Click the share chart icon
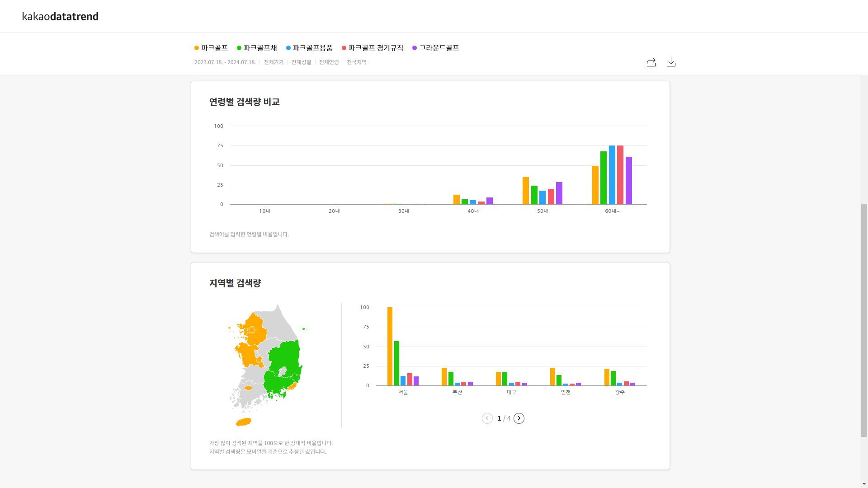The width and height of the screenshot is (868, 488). coord(651,62)
